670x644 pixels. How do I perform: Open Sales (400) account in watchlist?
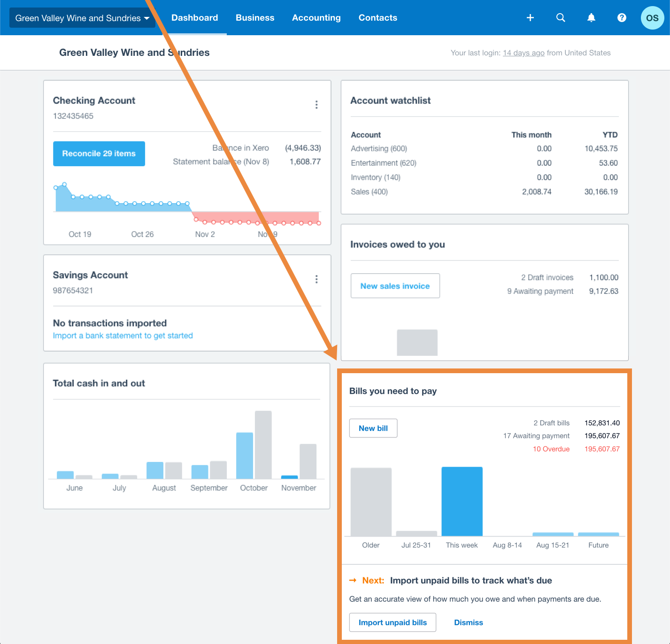click(370, 192)
